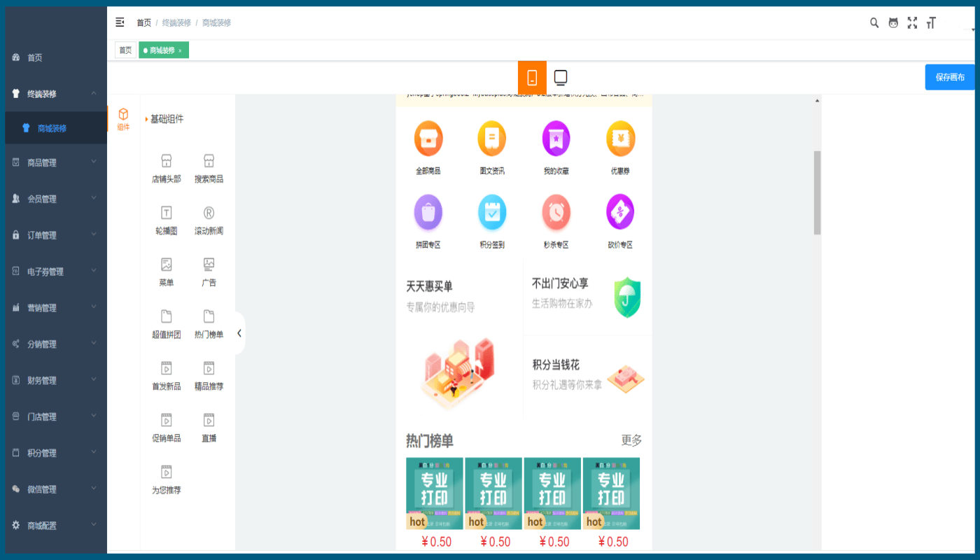Select the 轮播图 carousel component
Image resolution: width=980 pixels, height=560 pixels.
166,218
